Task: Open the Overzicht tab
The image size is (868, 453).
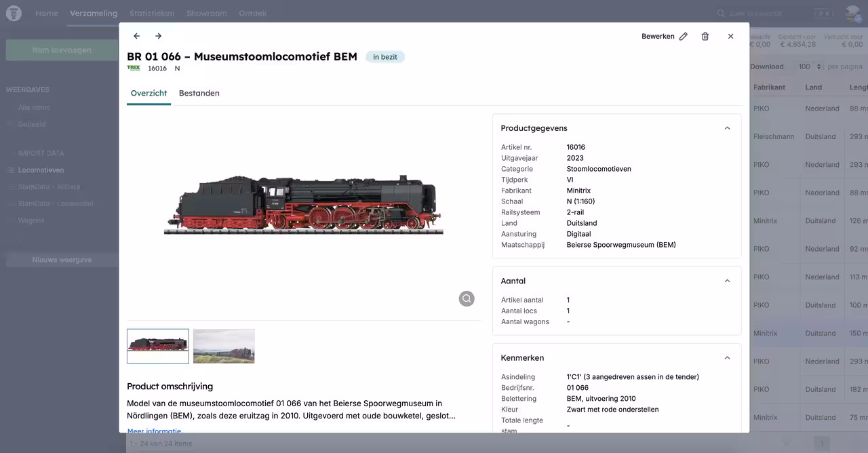Action: [149, 94]
